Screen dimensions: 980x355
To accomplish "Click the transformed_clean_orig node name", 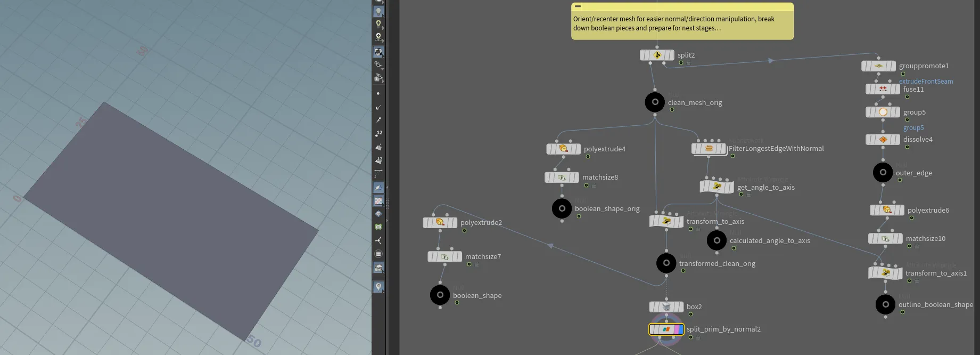I will tap(717, 263).
